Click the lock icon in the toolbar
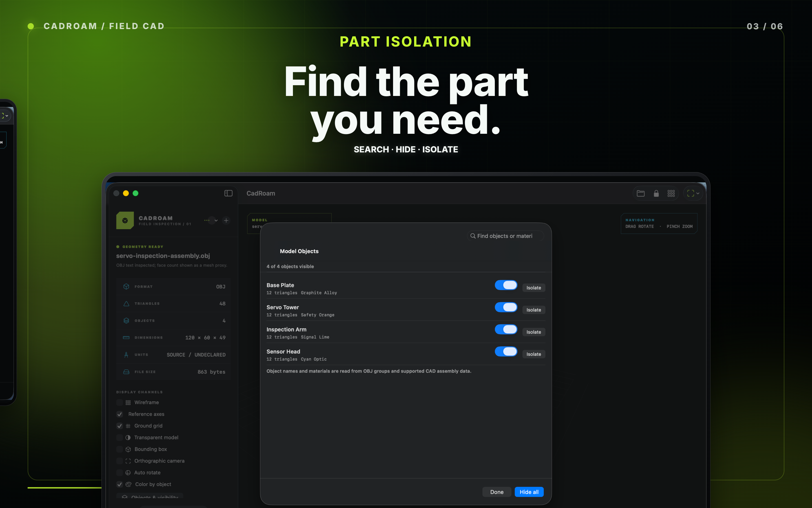The height and width of the screenshot is (508, 812). 656,193
